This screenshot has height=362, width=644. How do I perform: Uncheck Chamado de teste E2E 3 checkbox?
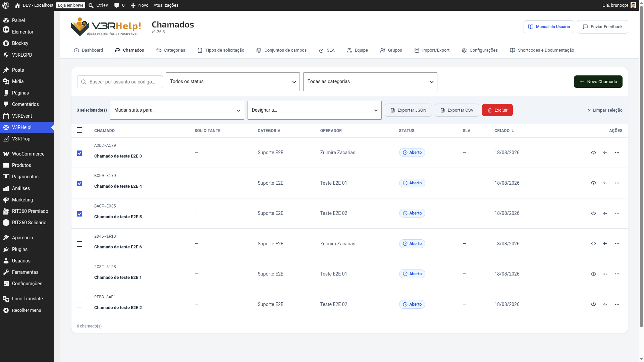79,153
